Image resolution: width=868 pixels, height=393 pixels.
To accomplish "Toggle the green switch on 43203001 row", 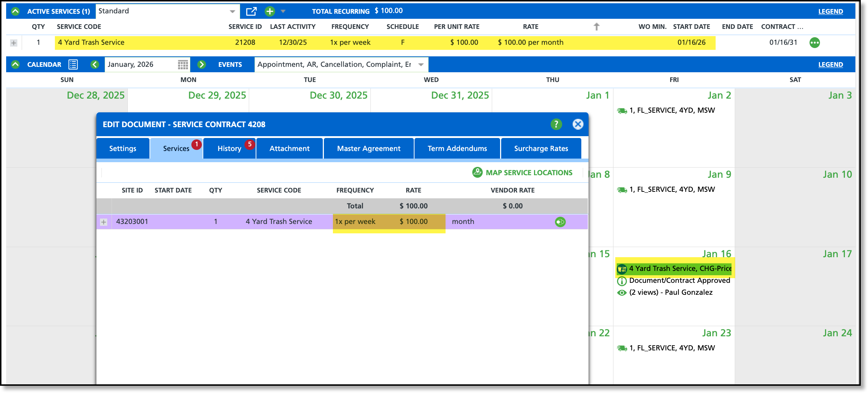I will [560, 222].
